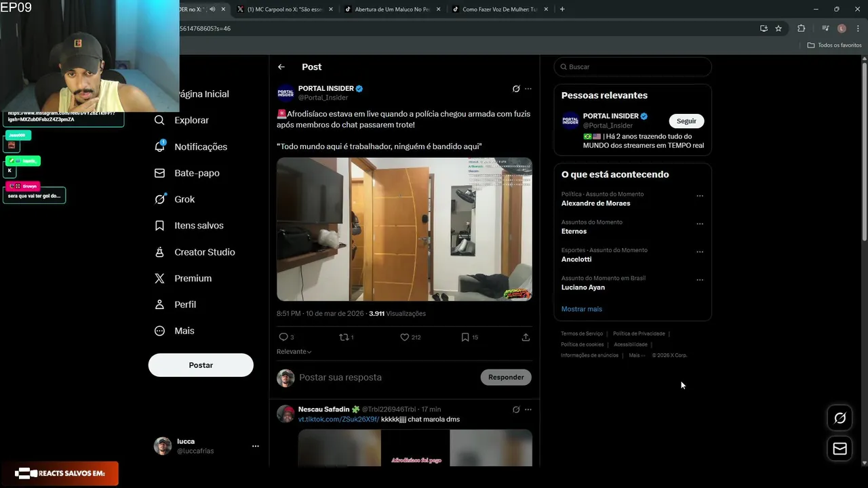Follow Portal Insider with Seguir button

click(x=686, y=121)
